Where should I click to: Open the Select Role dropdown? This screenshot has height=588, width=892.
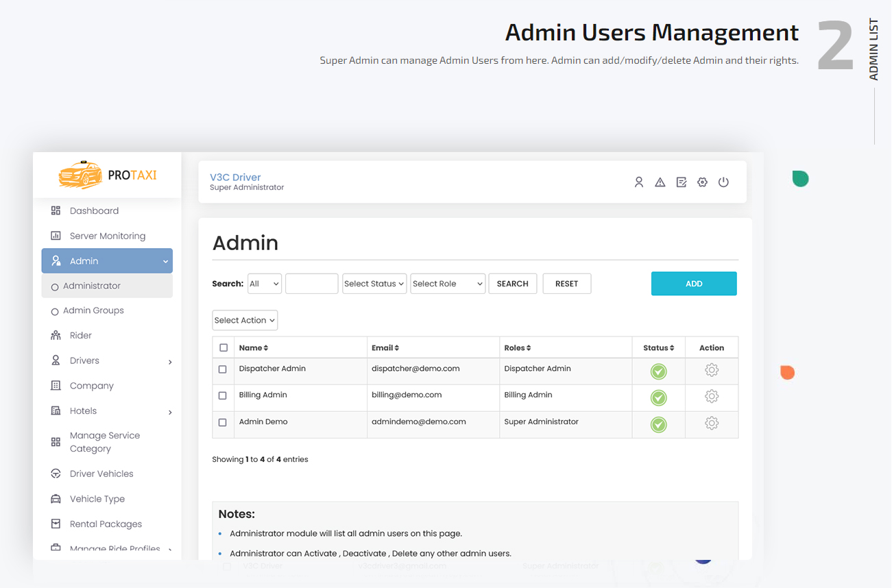(x=447, y=284)
